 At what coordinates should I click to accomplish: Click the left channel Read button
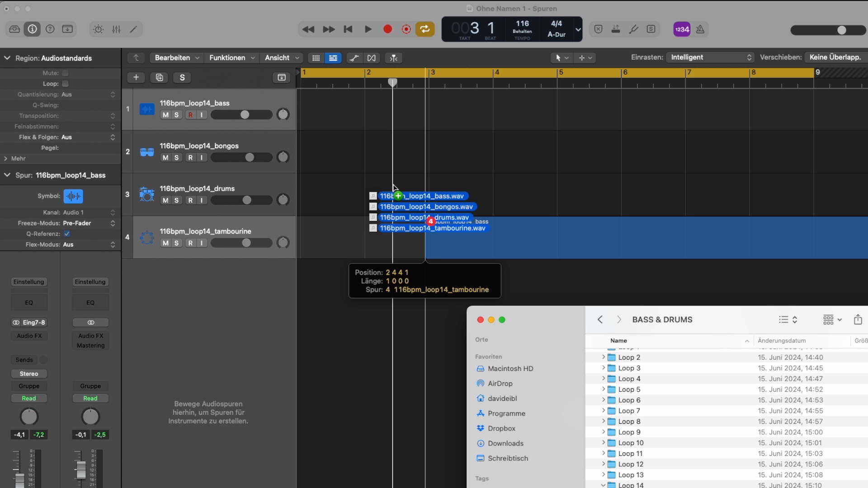point(29,399)
